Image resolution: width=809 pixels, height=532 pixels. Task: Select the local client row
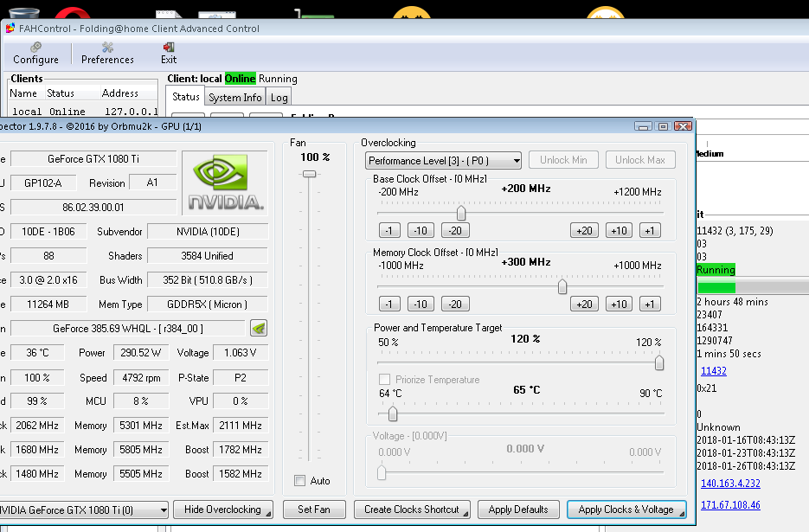pyautogui.click(x=84, y=112)
